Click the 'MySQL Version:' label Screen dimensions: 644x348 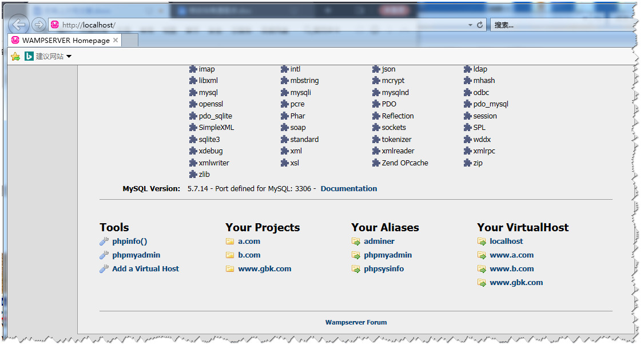click(151, 188)
